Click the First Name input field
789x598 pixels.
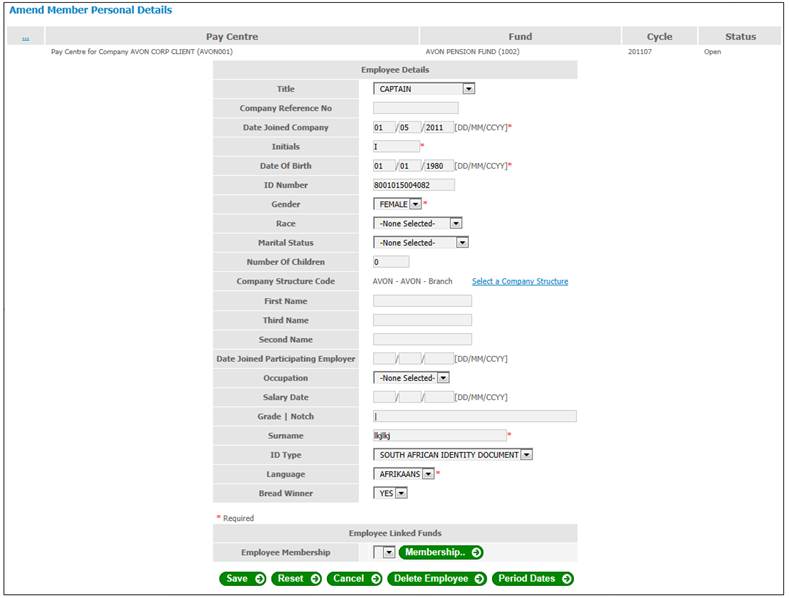click(x=422, y=301)
